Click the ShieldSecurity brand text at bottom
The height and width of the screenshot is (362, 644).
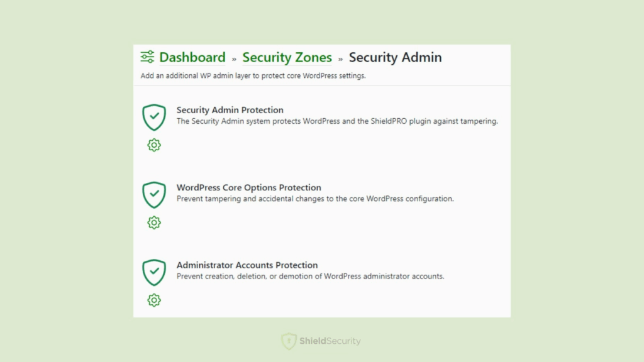tap(330, 341)
